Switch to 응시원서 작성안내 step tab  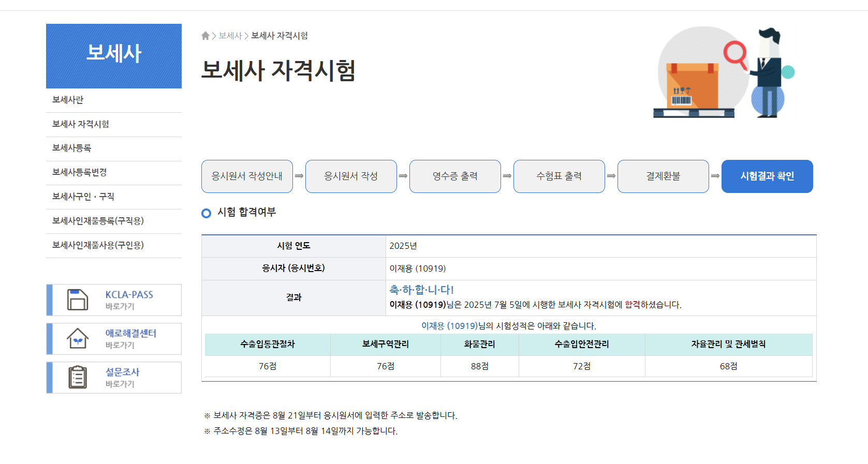[x=247, y=176]
